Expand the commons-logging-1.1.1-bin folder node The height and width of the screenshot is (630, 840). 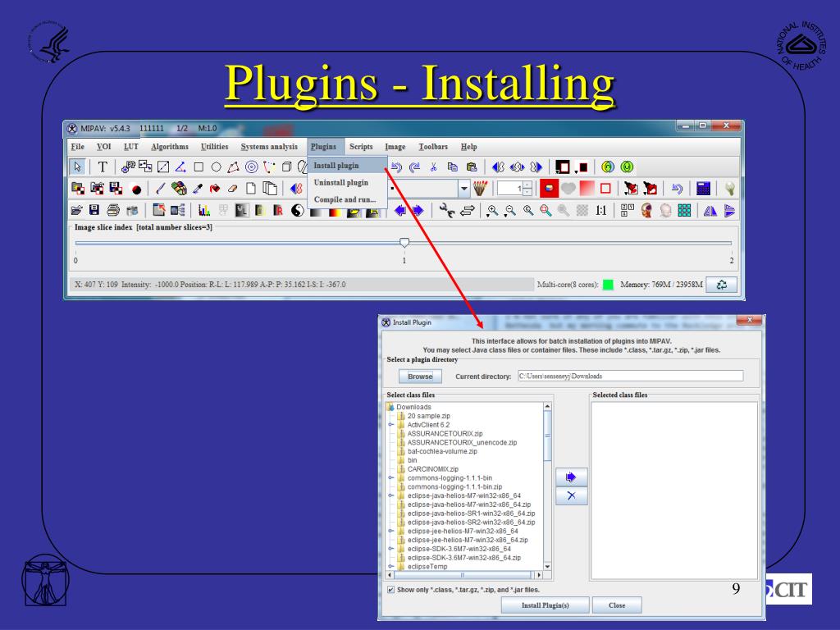(391, 478)
